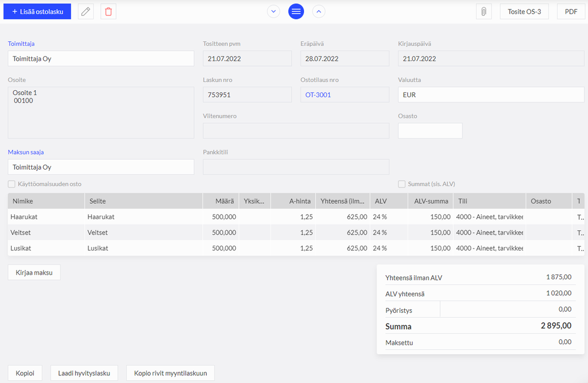
Task: Click Laadi hyvityslasku button
Action: pyautogui.click(x=84, y=373)
